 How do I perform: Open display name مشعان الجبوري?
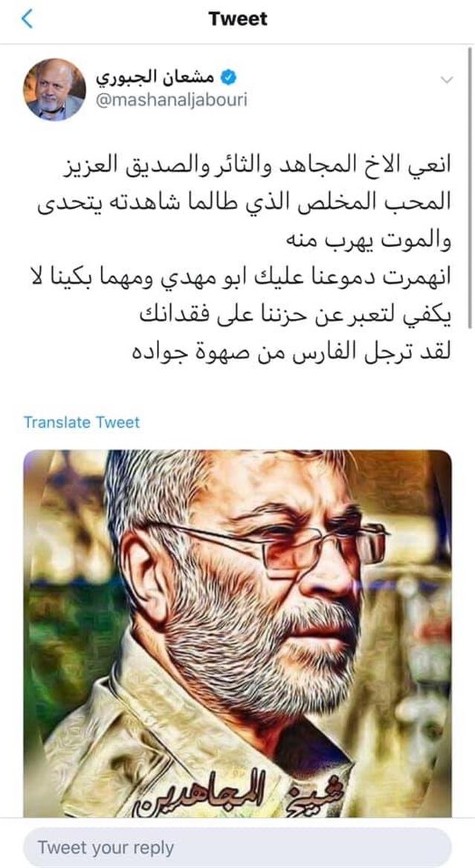pyautogui.click(x=157, y=78)
